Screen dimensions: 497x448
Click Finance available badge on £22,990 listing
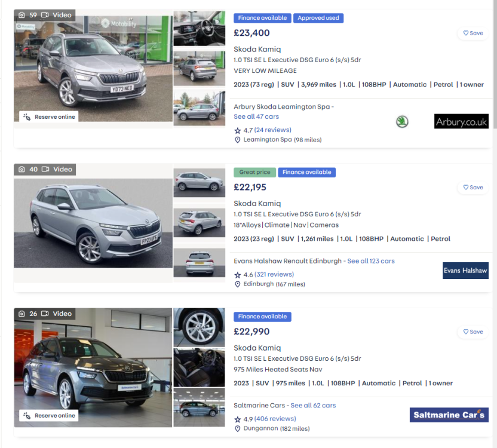[262, 317]
